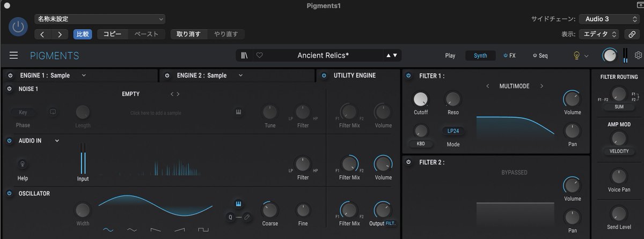Click the Noise 1 sample keyboard icon
Viewport: 644px width, 239px height.
[239, 112]
